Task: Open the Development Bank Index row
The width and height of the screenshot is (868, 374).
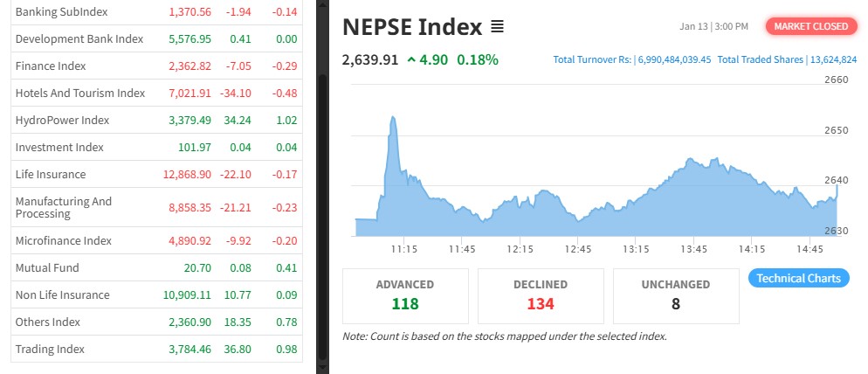Action: [x=79, y=38]
